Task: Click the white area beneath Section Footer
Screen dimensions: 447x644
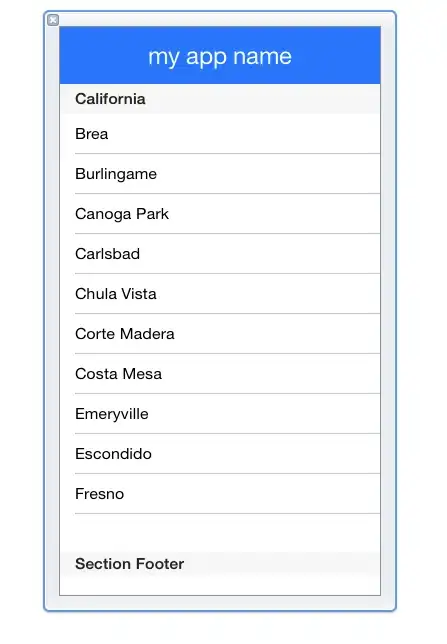Action: pyautogui.click(x=220, y=586)
